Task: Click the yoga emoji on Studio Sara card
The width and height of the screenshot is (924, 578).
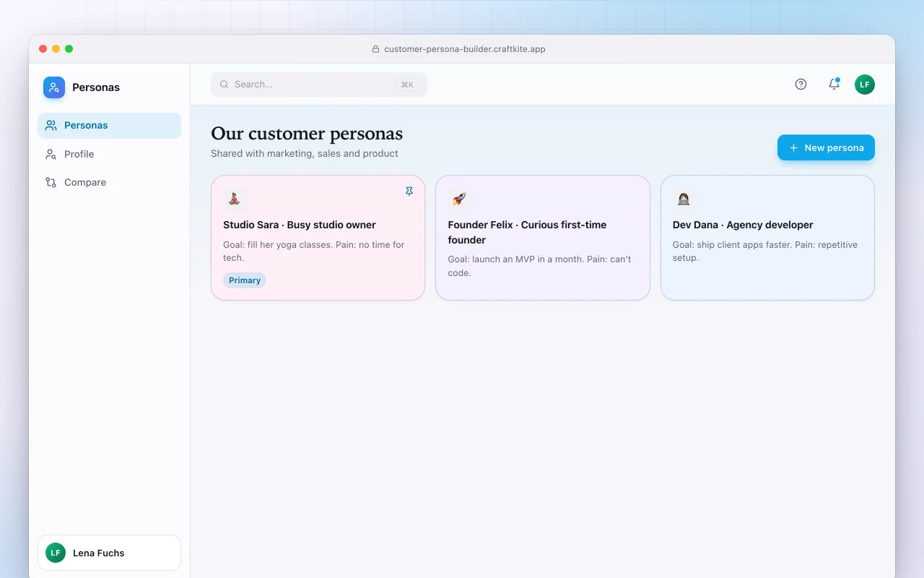Action: [234, 198]
